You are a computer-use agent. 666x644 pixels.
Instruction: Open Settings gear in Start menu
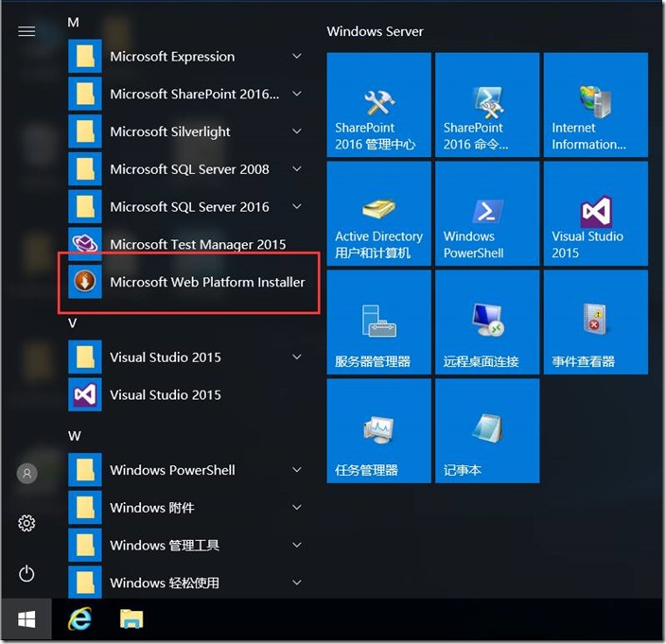[26, 523]
